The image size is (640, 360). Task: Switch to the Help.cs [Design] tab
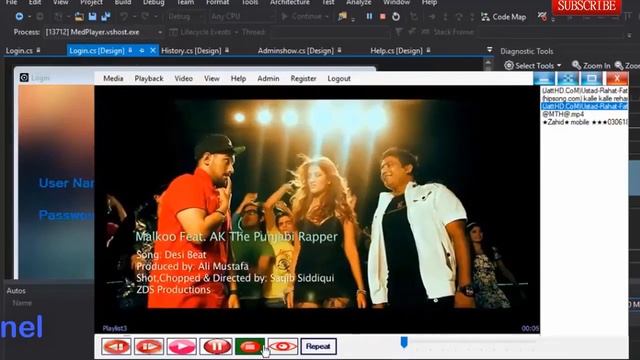[x=396, y=51]
